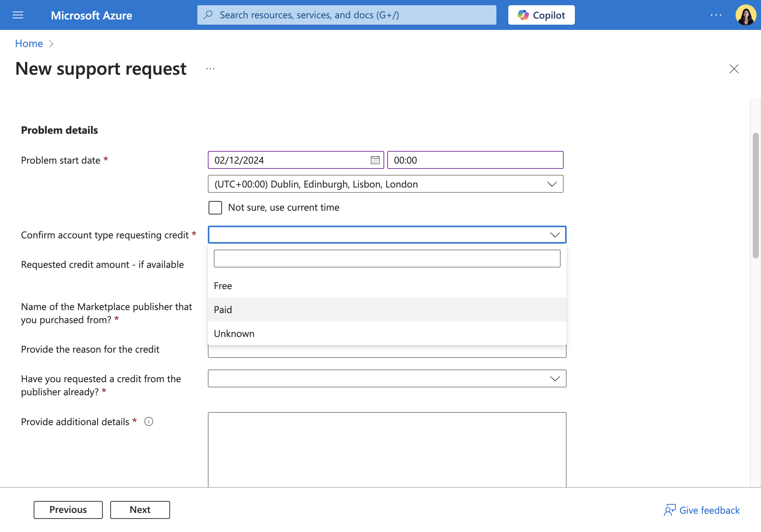
Task: Click the 00:00 time field
Action: 475,160
